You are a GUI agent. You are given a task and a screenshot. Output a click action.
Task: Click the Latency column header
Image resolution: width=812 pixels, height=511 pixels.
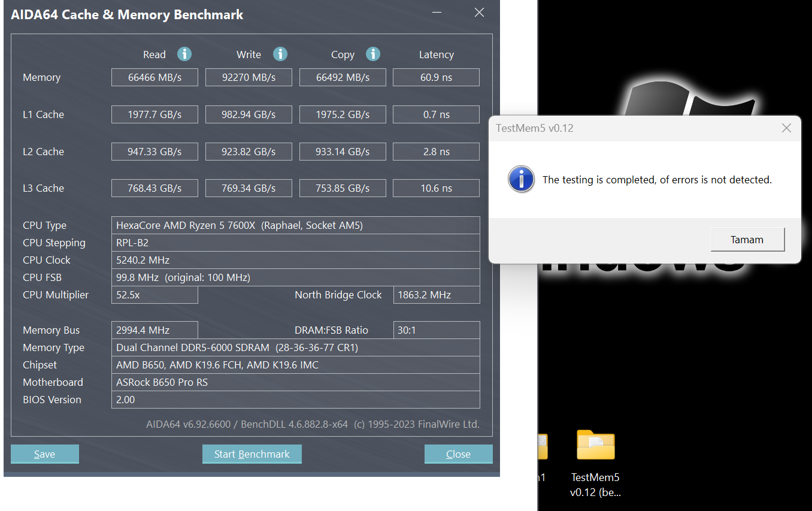coord(436,55)
